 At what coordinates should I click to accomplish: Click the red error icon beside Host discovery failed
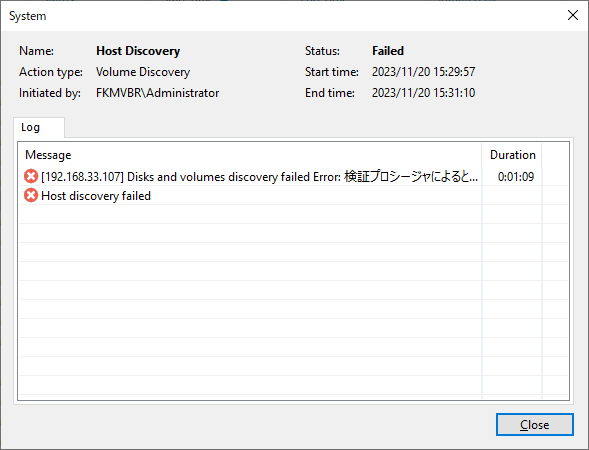[31, 195]
